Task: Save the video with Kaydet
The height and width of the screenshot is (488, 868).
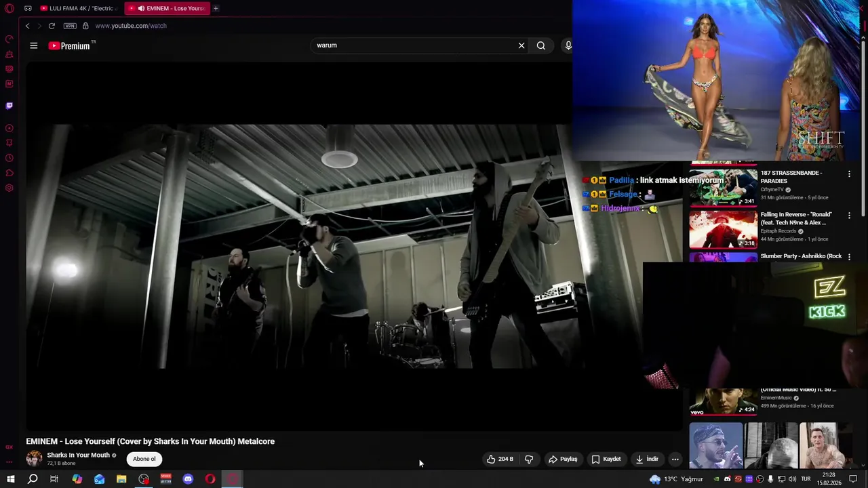Action: coord(606,459)
